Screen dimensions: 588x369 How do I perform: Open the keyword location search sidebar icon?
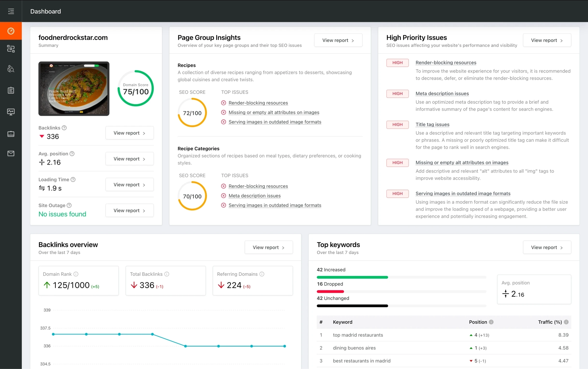[11, 69]
